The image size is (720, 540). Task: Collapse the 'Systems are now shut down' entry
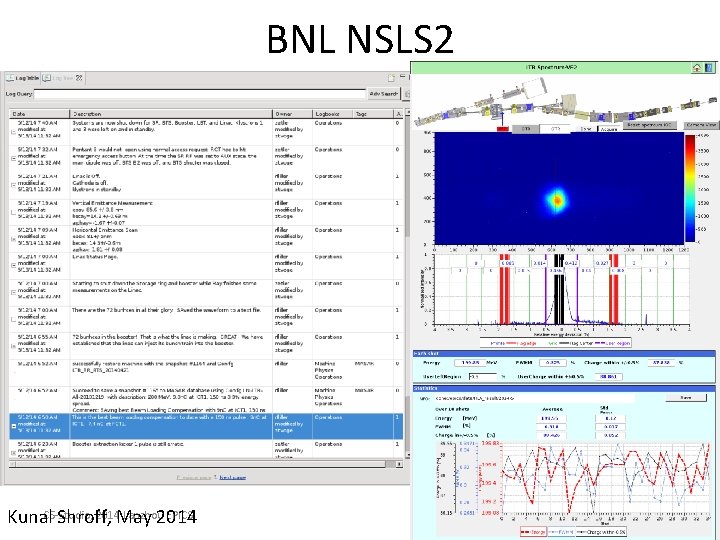[13, 131]
